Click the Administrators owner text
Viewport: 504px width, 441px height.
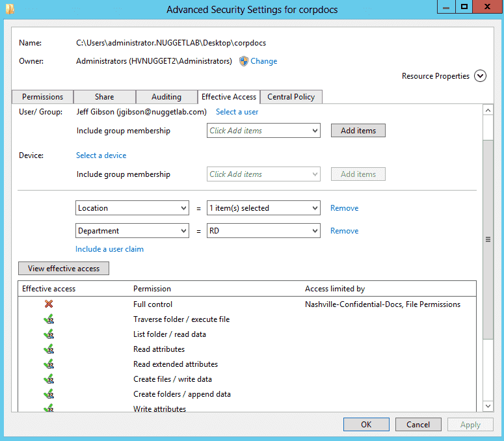point(154,61)
